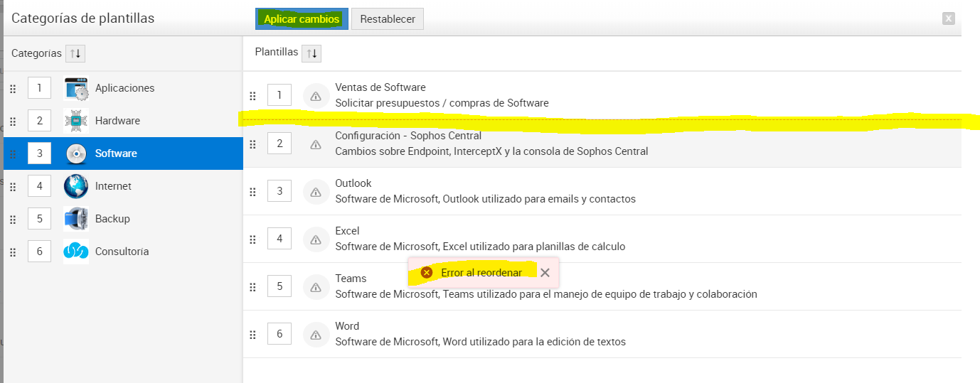This screenshot has width=980, height=383.
Task: Click the 'Error al reordenar' message text
Action: pos(481,273)
